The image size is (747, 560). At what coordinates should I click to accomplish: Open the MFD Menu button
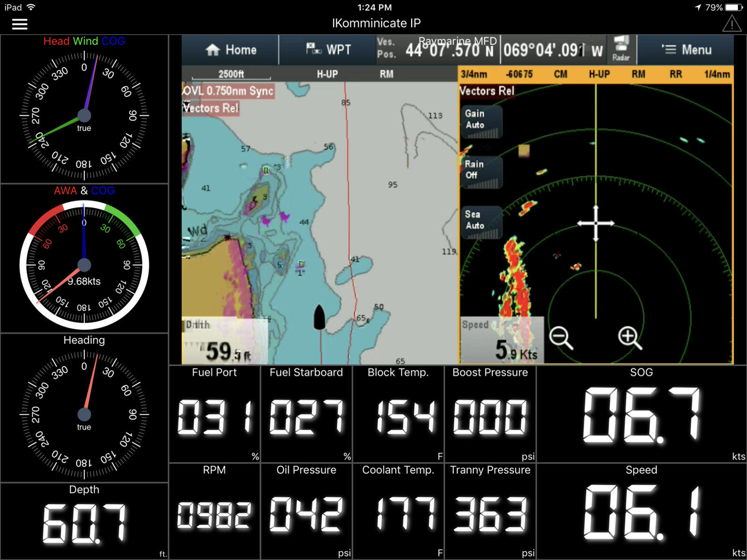(686, 50)
